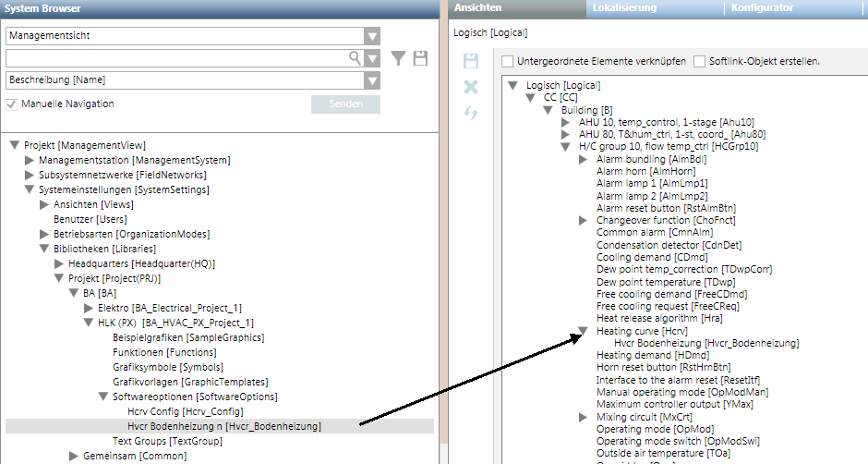This screenshot has width=868, height=464.
Task: Select Grafikvorlagen [GraphicTemplates] item
Action: pos(190,382)
